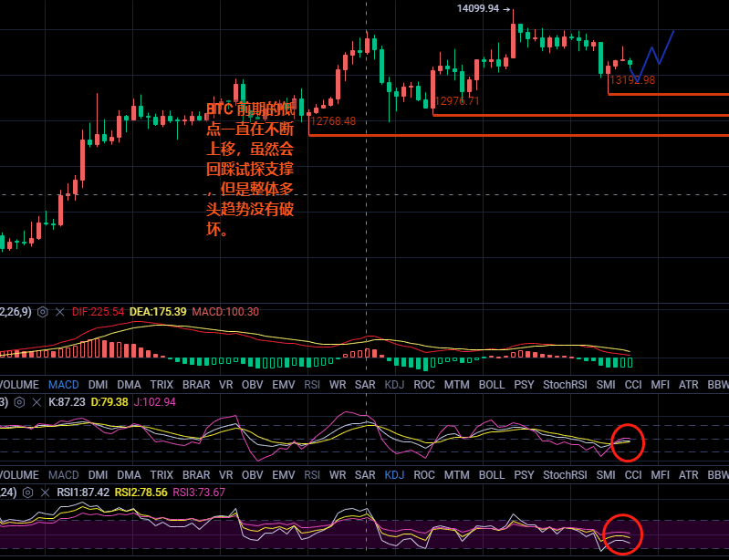Select greyed RSI in the MACD-highlighted tab row
This screenshot has height=560, width=729.
coord(312,385)
